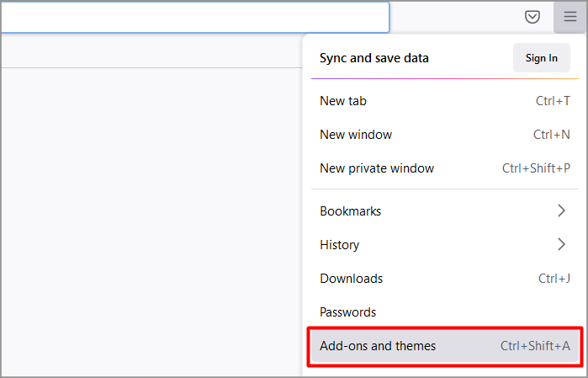Select Add-ons and themes

378,345
